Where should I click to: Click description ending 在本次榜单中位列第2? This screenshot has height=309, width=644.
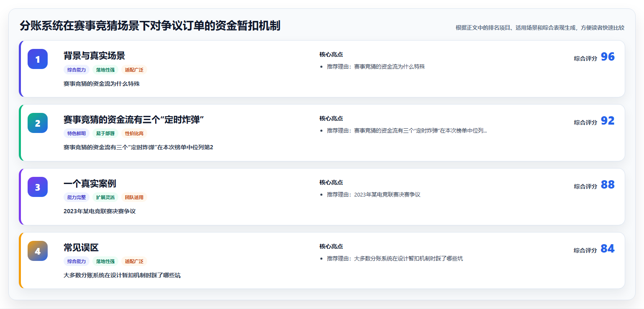coord(138,147)
